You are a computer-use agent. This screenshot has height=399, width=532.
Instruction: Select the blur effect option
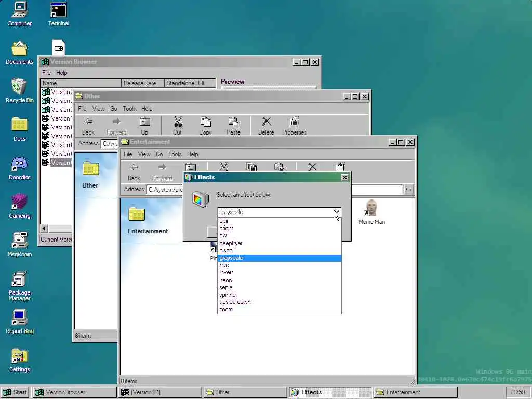pos(279,221)
